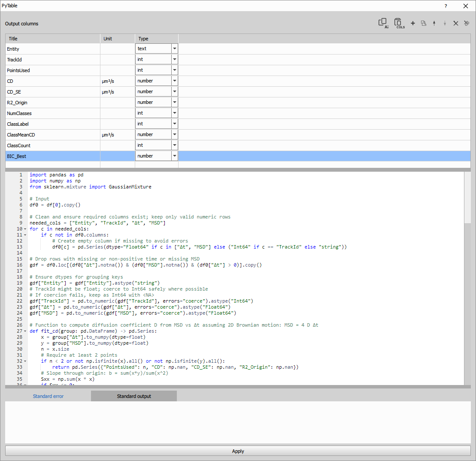Delete selected column using X icon

click(x=455, y=23)
